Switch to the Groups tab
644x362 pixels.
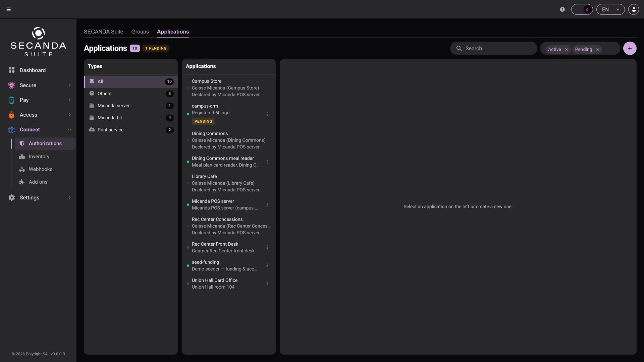pos(140,32)
